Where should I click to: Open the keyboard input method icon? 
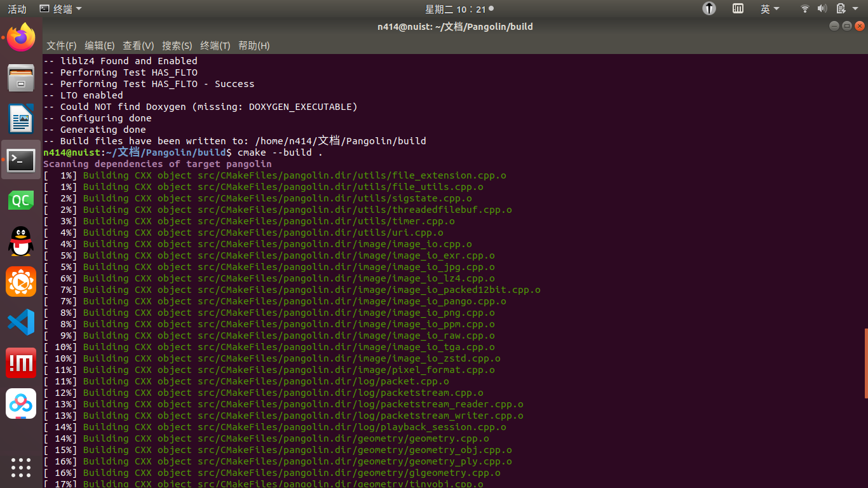738,9
